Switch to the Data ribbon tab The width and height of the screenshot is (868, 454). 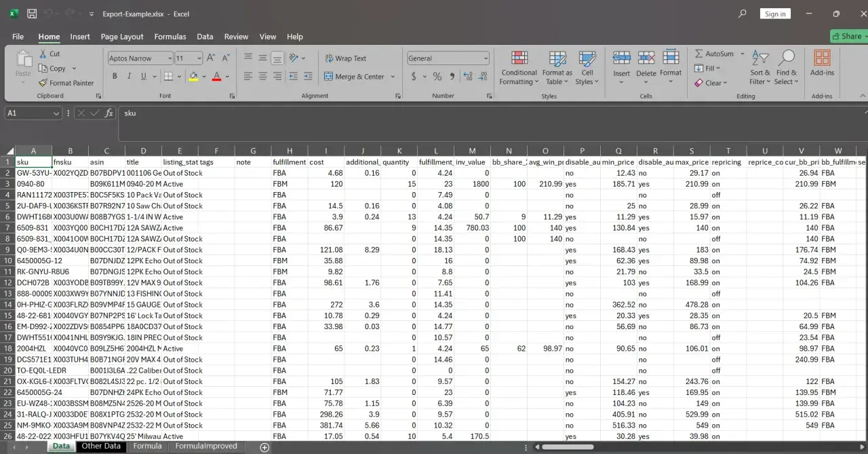205,37
